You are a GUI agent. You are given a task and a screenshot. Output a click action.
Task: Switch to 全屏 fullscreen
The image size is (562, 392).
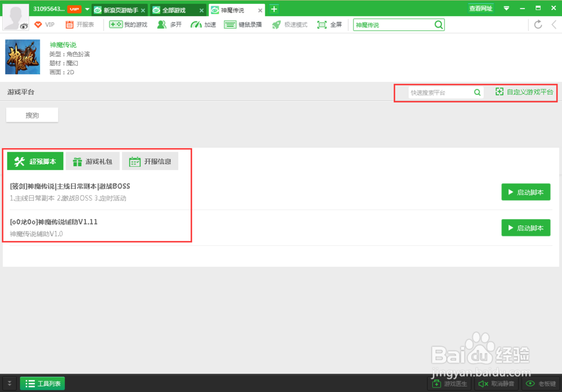tap(329, 25)
